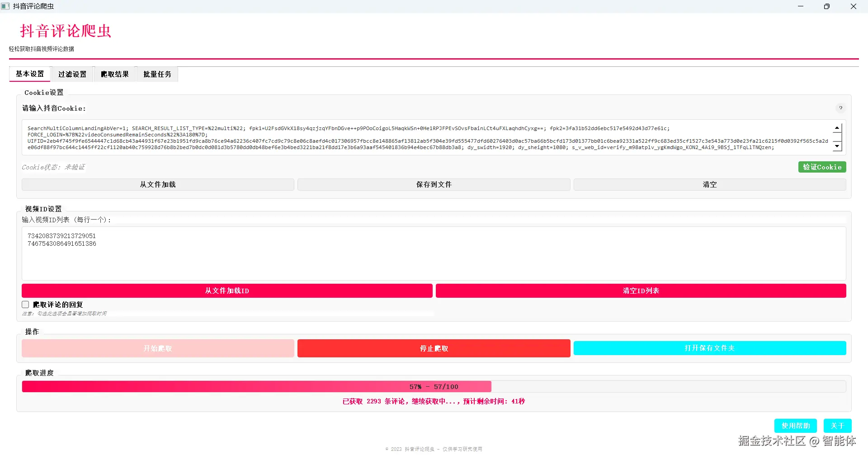This screenshot has height=459, width=868.
Task: Click the 从文件加载 button
Action: point(158,184)
